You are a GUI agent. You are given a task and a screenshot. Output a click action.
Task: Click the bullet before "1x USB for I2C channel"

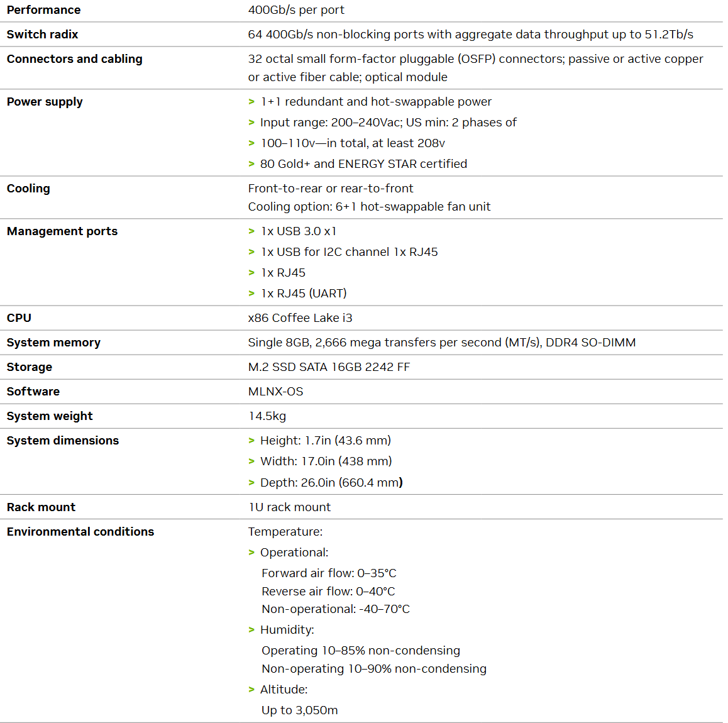[x=251, y=252]
